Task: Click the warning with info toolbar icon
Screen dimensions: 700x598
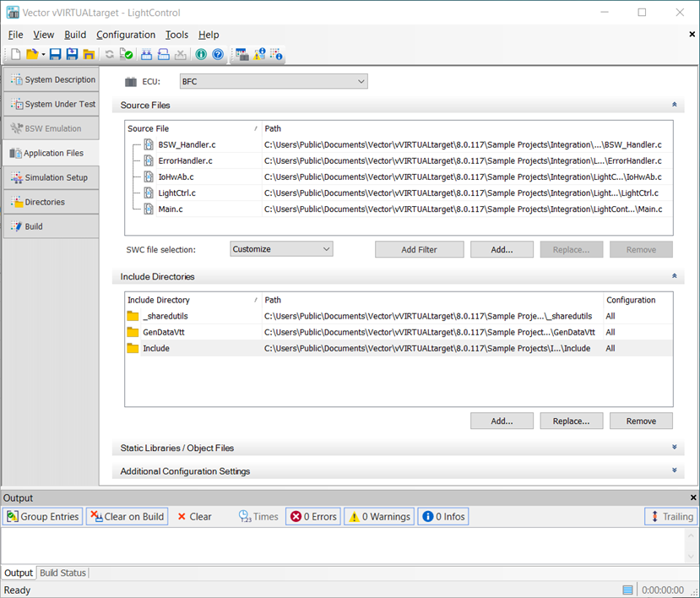Action: pos(259,55)
